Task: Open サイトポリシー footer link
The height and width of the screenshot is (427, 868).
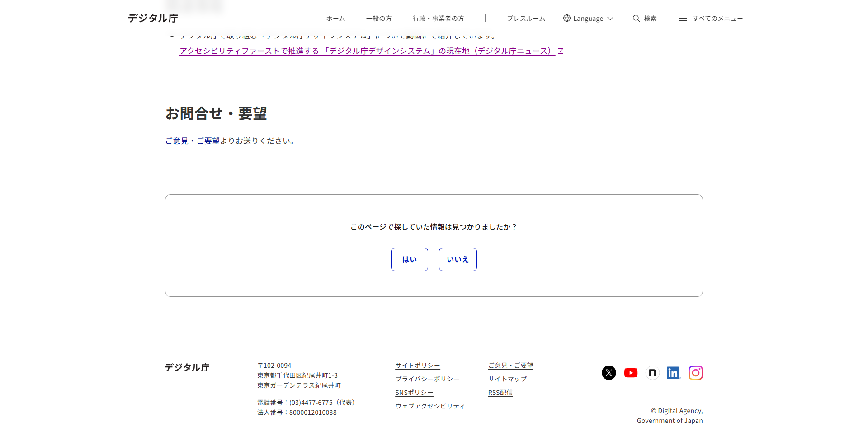Action: (x=418, y=366)
